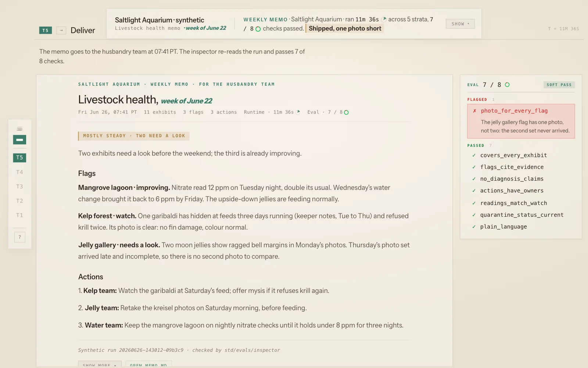Click the runtime clock icon in the header
The height and width of the screenshot is (368, 588).
384,19
